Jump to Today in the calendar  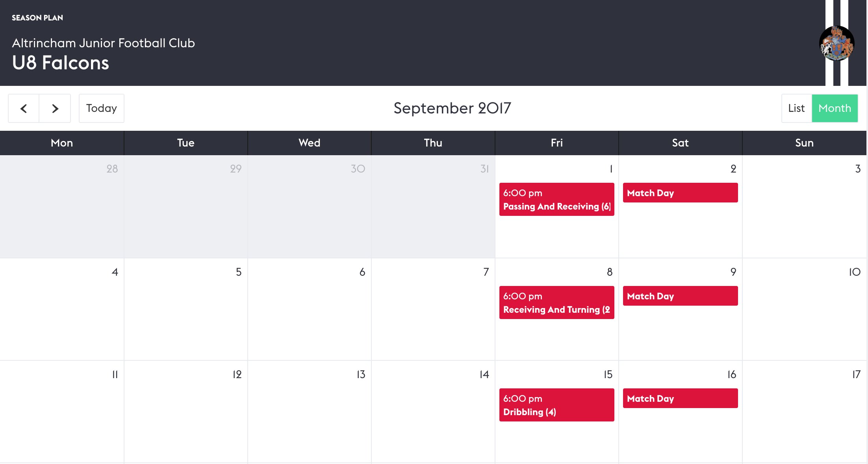(102, 108)
